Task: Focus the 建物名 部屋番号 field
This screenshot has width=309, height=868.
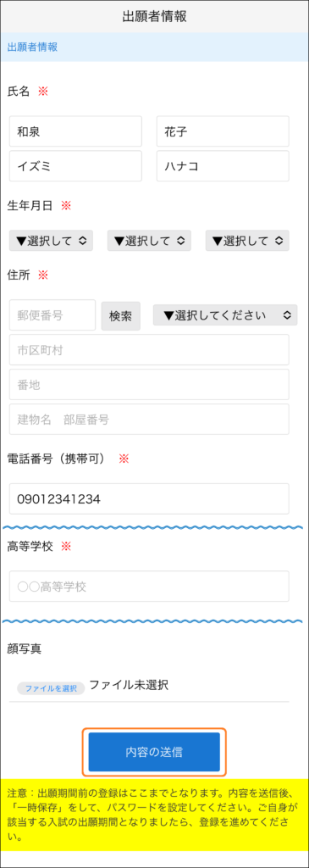Action: (x=149, y=419)
